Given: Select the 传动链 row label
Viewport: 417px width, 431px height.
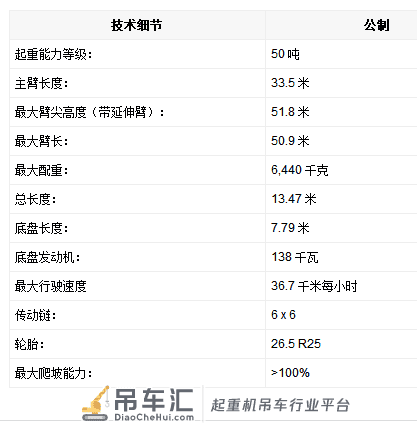Looking at the screenshot, I should 35,315.
